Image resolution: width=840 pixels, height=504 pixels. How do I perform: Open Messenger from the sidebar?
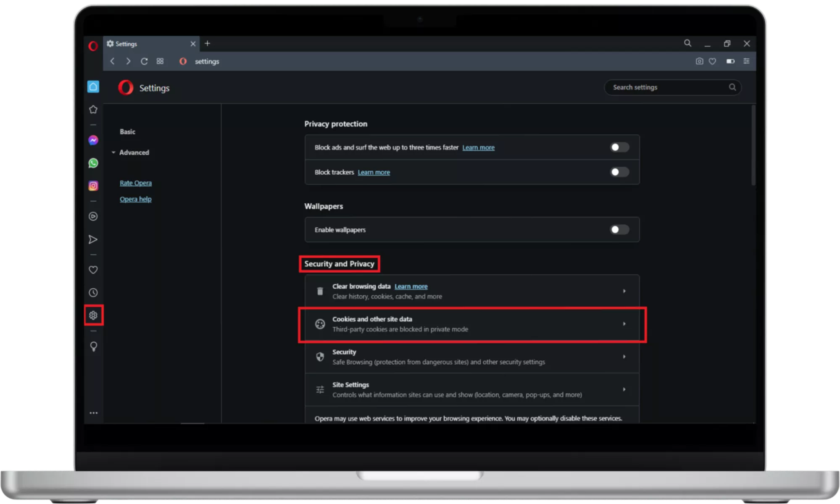93,140
